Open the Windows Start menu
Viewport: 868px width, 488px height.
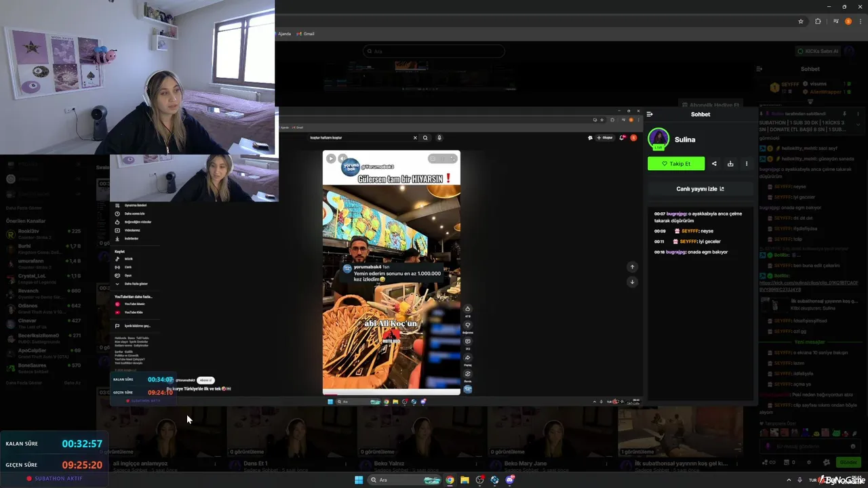pyautogui.click(x=359, y=480)
